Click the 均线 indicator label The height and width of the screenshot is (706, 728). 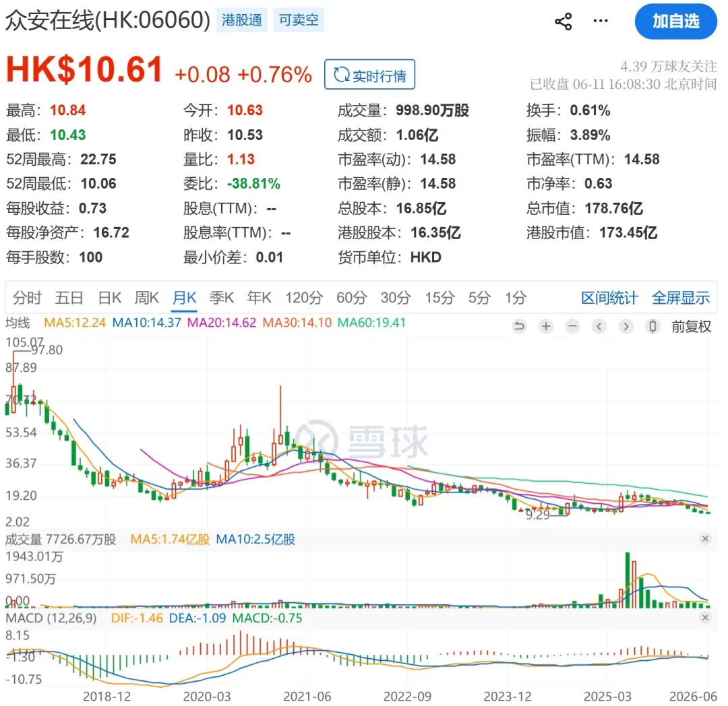coord(18,323)
